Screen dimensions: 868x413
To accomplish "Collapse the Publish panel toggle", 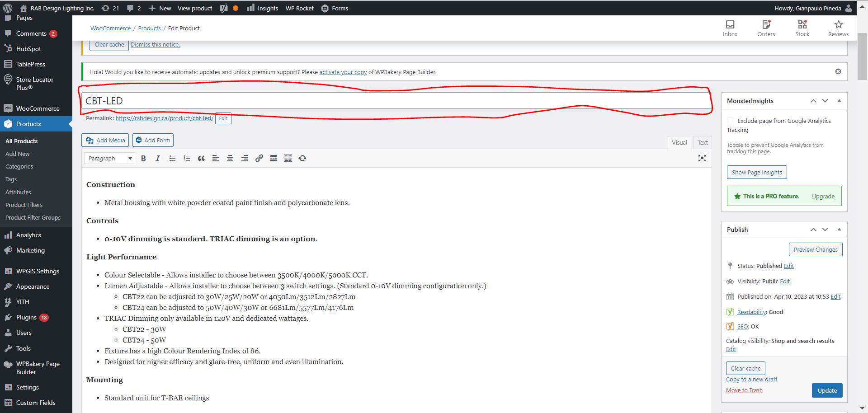I will coord(839,230).
